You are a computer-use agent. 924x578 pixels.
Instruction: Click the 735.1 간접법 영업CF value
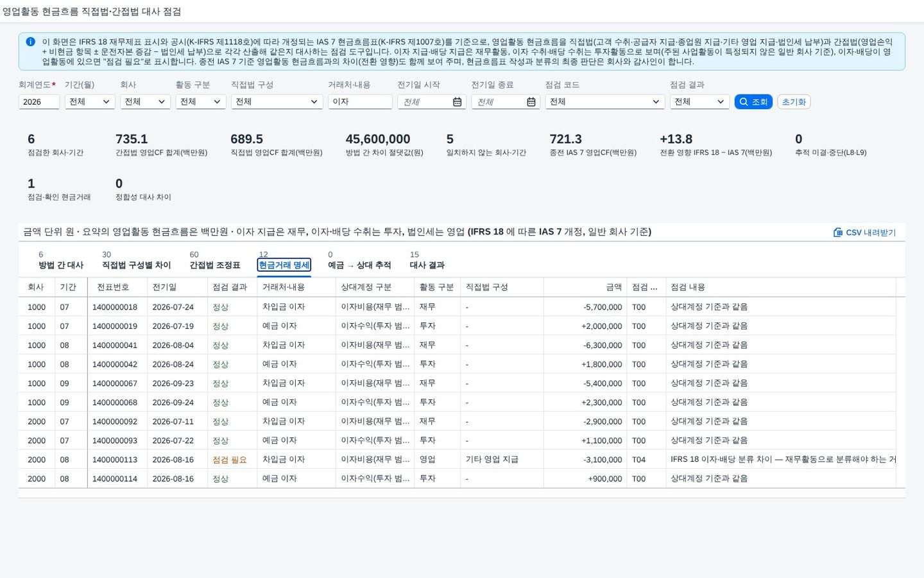[132, 139]
